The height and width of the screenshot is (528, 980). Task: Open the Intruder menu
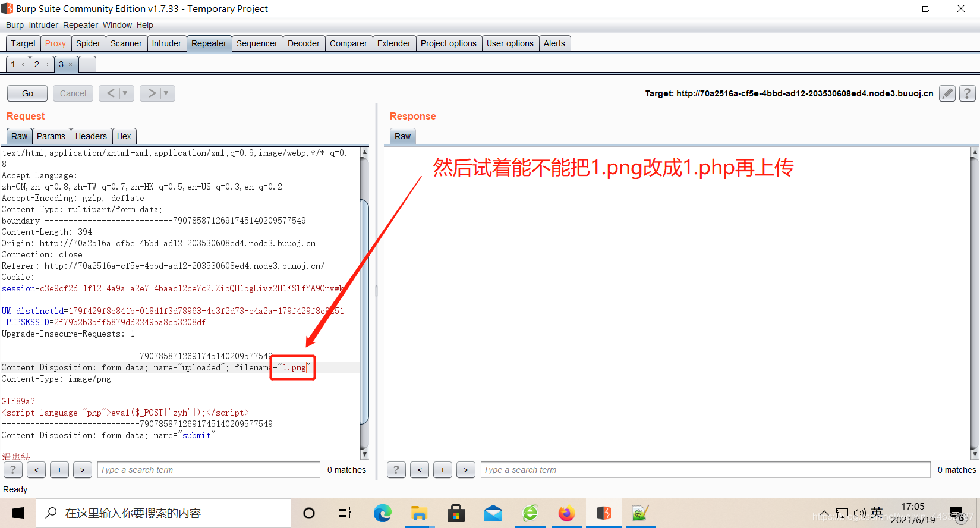43,25
